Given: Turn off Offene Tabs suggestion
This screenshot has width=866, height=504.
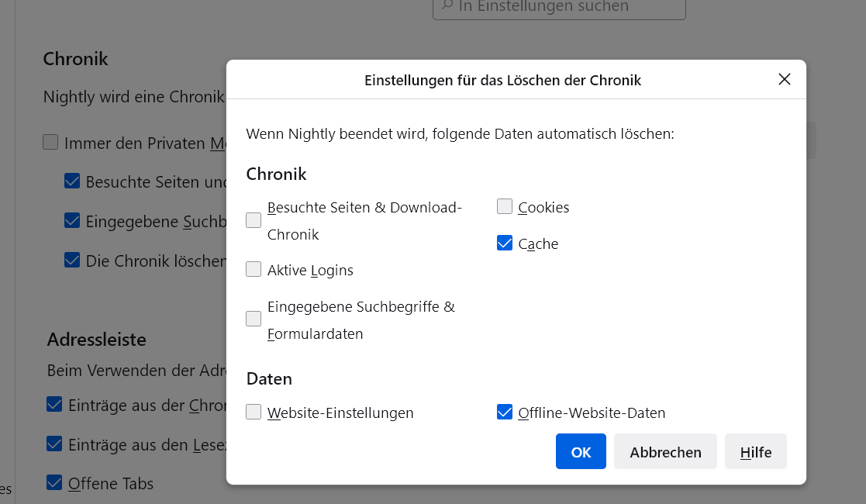Looking at the screenshot, I should 54,483.
